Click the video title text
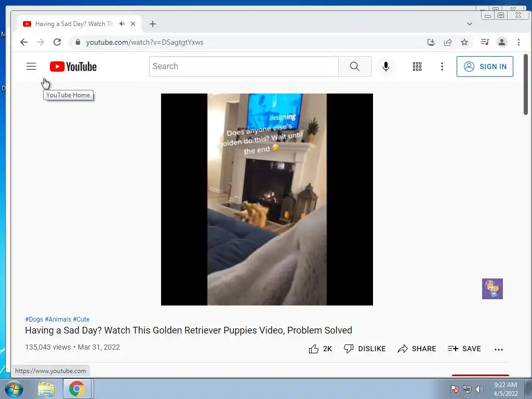The width and height of the screenshot is (532, 399). (x=189, y=330)
